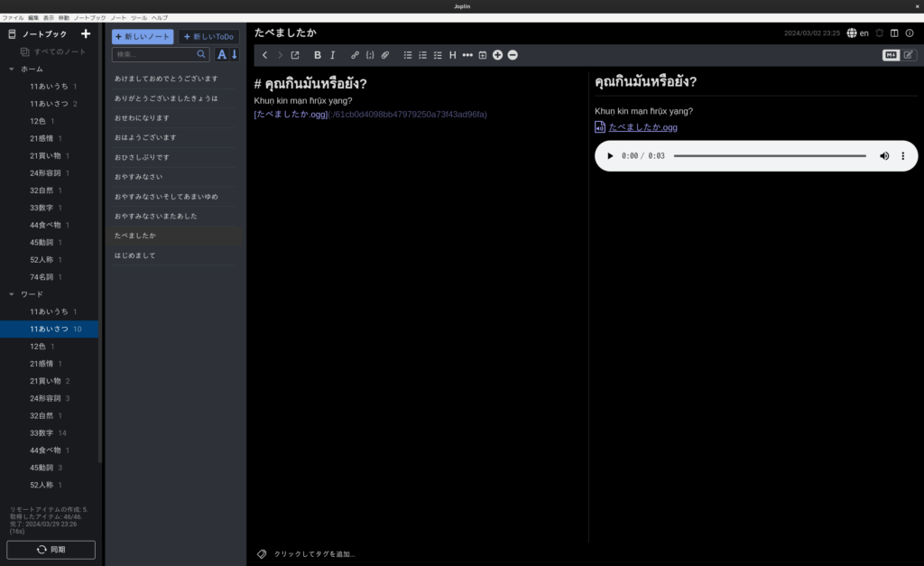924x566 pixels.
Task: Insert a heading with the H icon
Action: tap(453, 55)
